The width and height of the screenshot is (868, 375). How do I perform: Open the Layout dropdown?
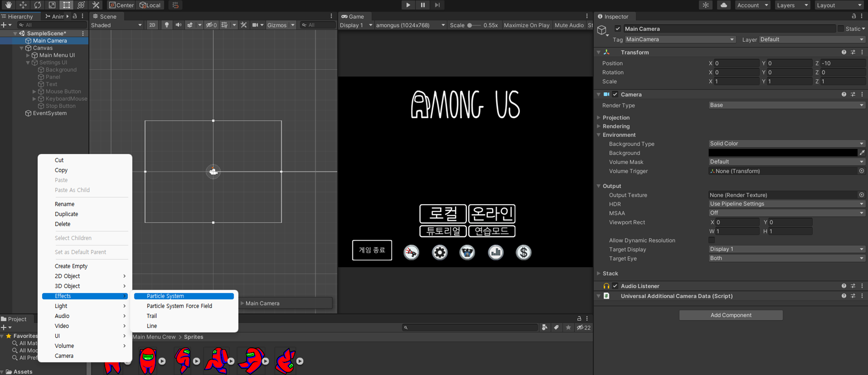coord(839,5)
